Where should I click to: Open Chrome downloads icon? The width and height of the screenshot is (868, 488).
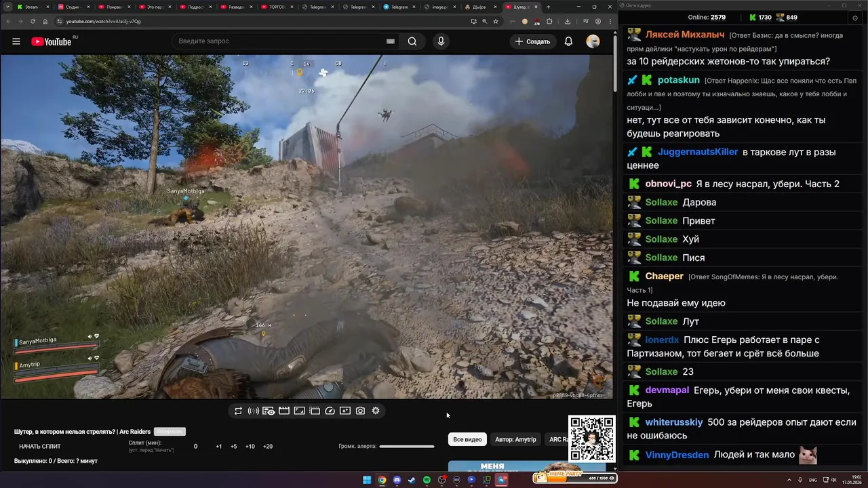(x=567, y=21)
